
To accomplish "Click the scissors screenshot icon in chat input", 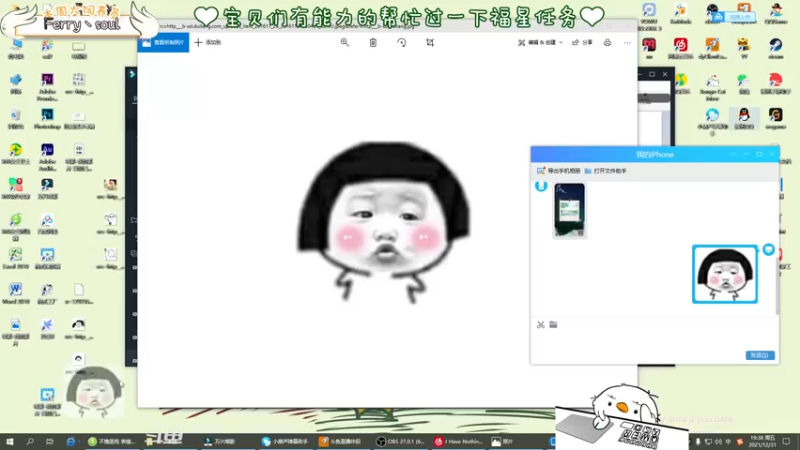I will pos(541,324).
